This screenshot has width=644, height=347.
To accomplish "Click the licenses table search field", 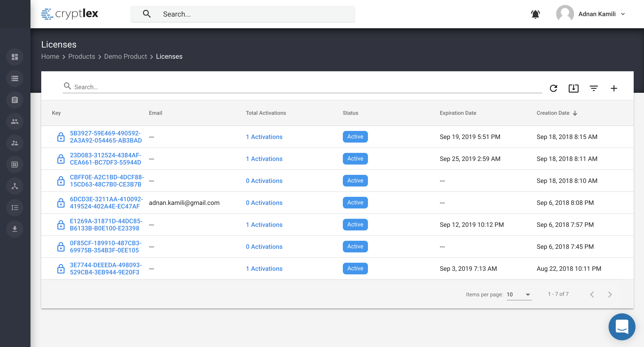I will click(300, 87).
